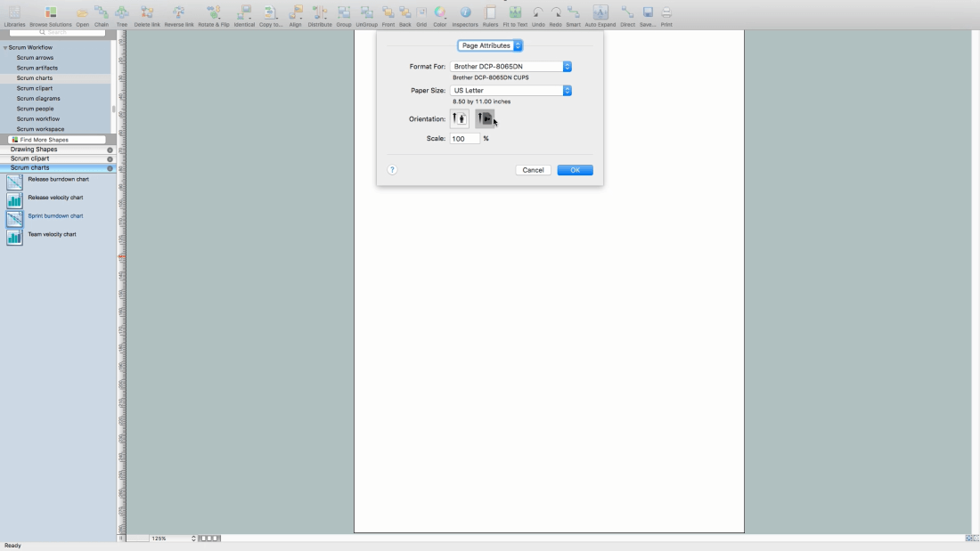The height and width of the screenshot is (551, 980).
Task: Click the Rotate & Flip tool
Action: tap(212, 13)
